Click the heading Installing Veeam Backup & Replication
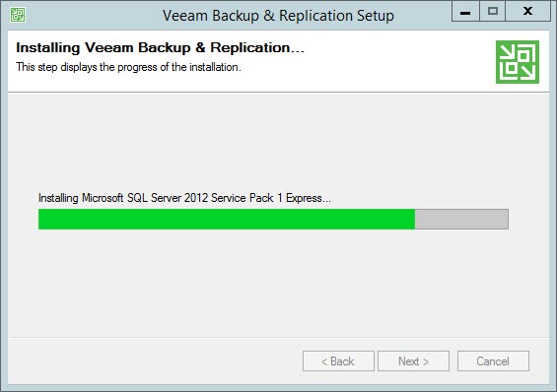The image size is (557, 392). [x=160, y=47]
